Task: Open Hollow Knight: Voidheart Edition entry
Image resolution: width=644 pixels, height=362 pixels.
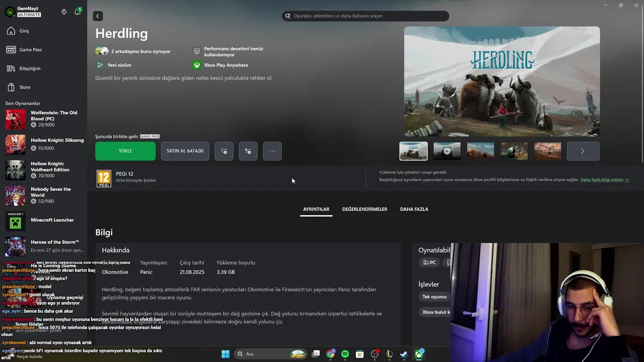Action: click(44, 170)
